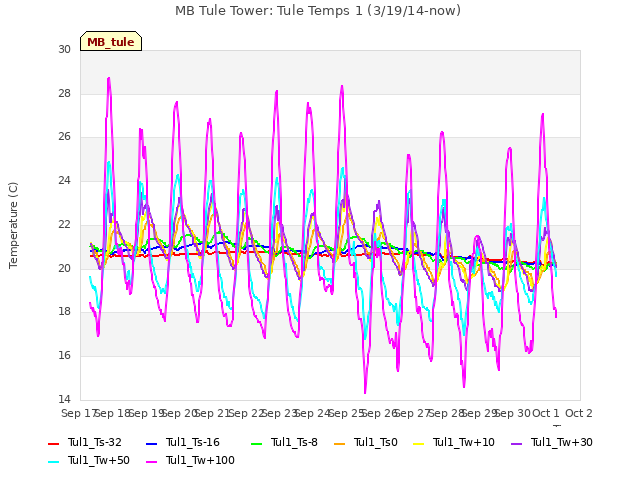Click the y-axis value 18
The height and width of the screenshot is (480, 640).
(x=64, y=311)
